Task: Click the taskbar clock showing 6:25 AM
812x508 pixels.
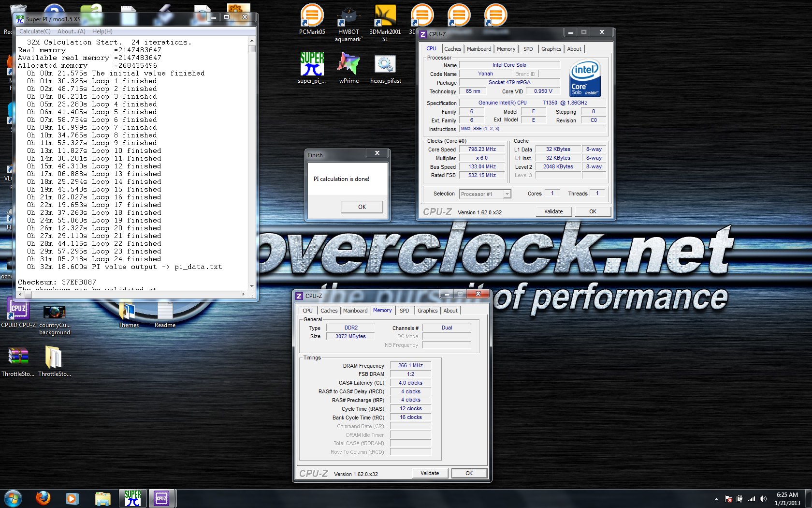Action: 787,499
